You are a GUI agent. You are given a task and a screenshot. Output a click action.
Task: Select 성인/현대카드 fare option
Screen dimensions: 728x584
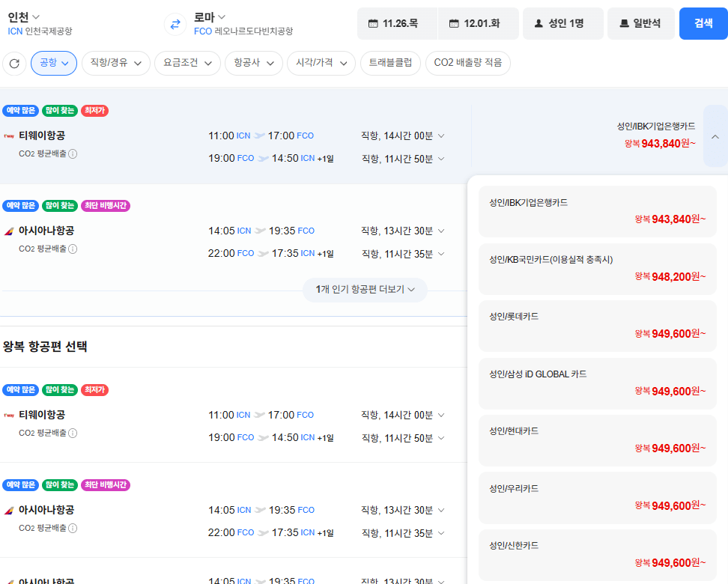pyautogui.click(x=598, y=440)
